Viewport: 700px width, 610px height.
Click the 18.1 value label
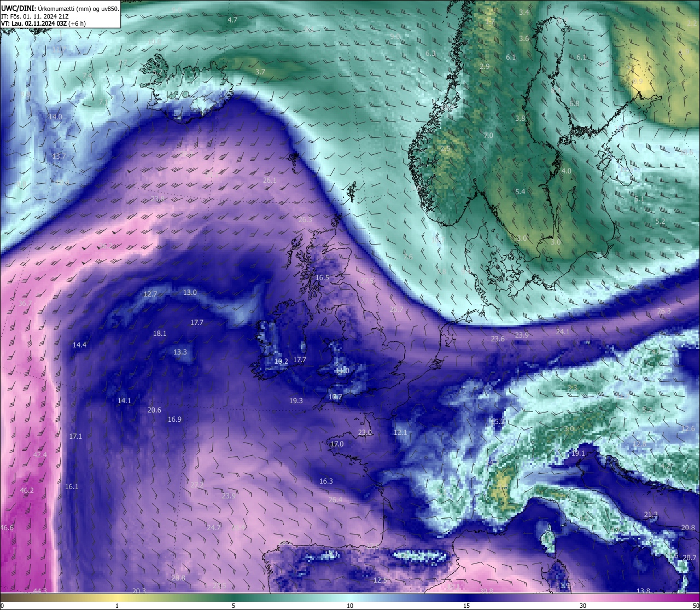[160, 334]
